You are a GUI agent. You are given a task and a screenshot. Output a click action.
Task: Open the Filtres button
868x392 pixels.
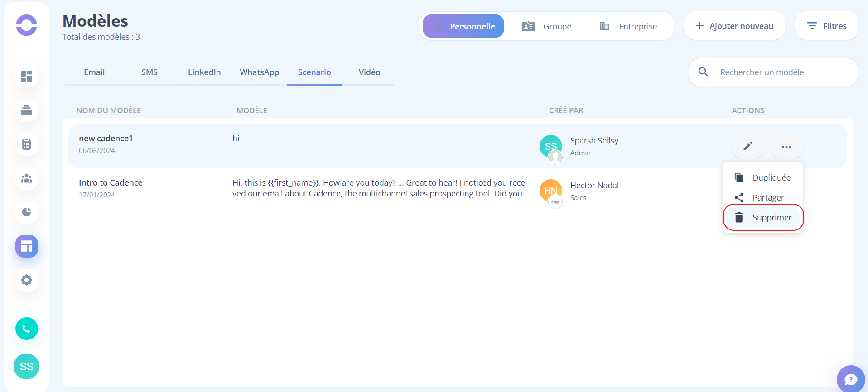tap(827, 26)
